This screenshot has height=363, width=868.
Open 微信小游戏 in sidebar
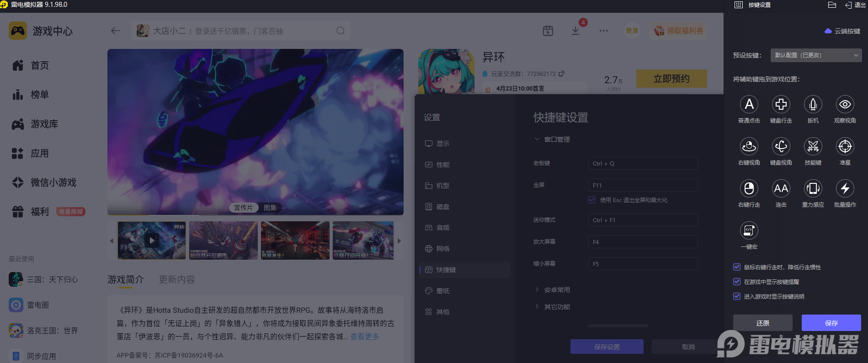[44, 182]
